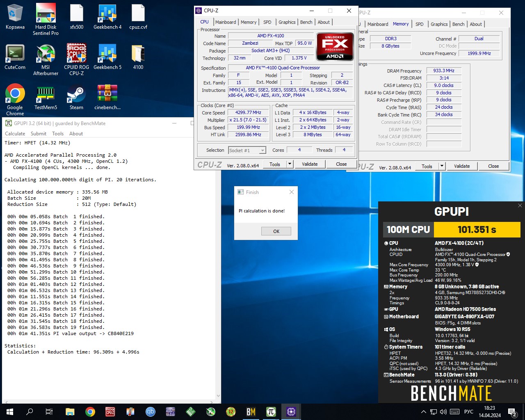Open Submit menu in GPUPI
The image size is (525, 420).
tap(39, 134)
